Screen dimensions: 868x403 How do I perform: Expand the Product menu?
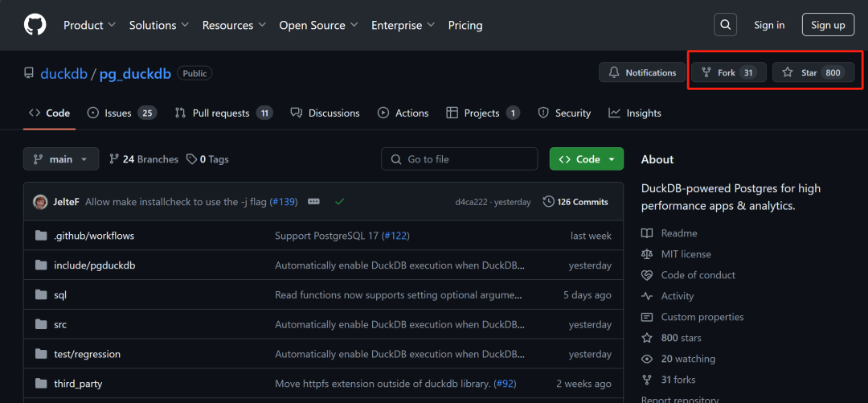90,25
